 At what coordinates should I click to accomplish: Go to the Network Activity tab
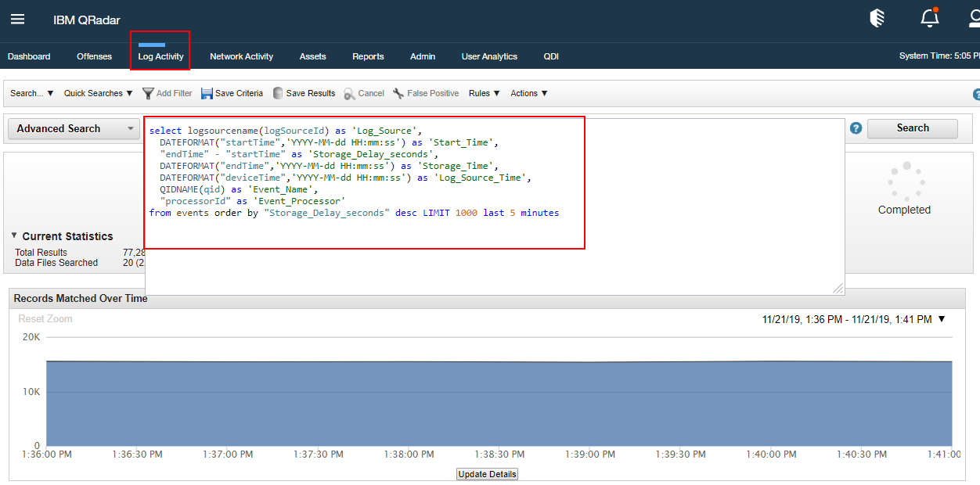coord(242,56)
